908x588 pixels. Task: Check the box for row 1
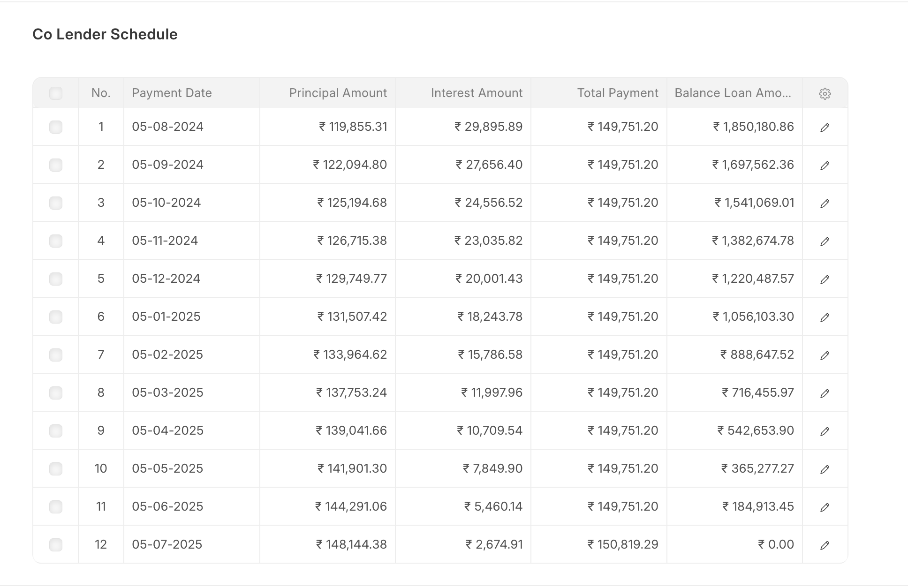pyautogui.click(x=56, y=127)
